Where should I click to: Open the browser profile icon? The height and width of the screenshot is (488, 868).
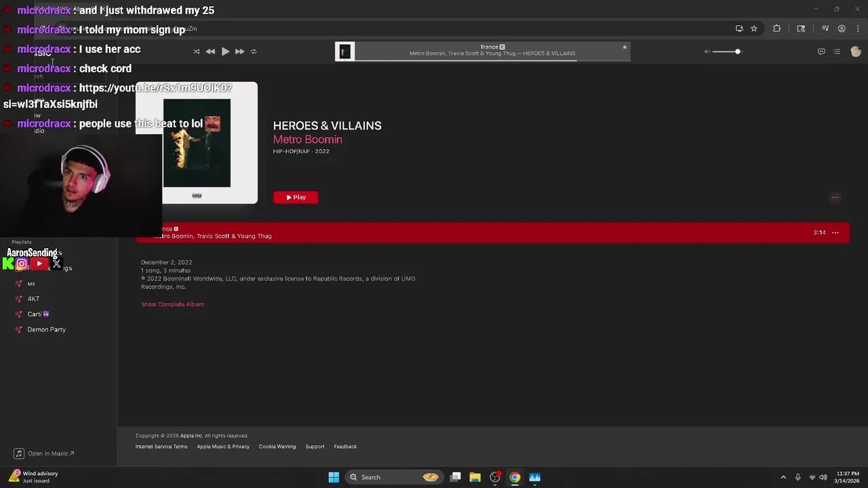click(x=842, y=28)
